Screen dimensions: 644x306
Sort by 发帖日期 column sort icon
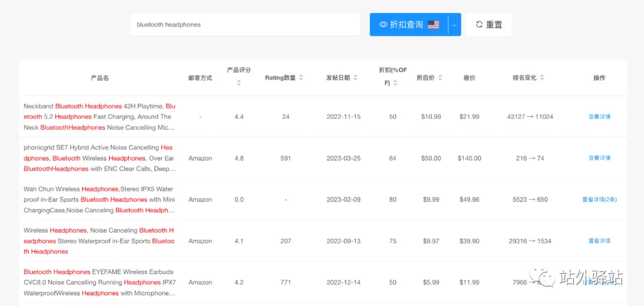tap(355, 78)
